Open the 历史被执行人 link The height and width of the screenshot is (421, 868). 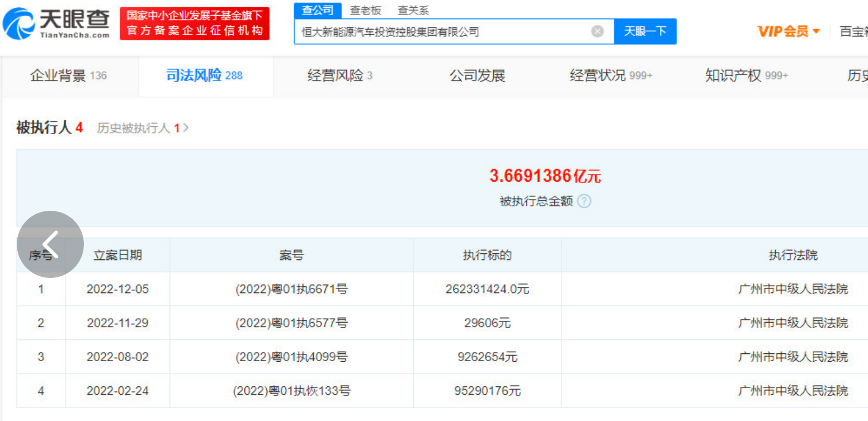(x=143, y=128)
